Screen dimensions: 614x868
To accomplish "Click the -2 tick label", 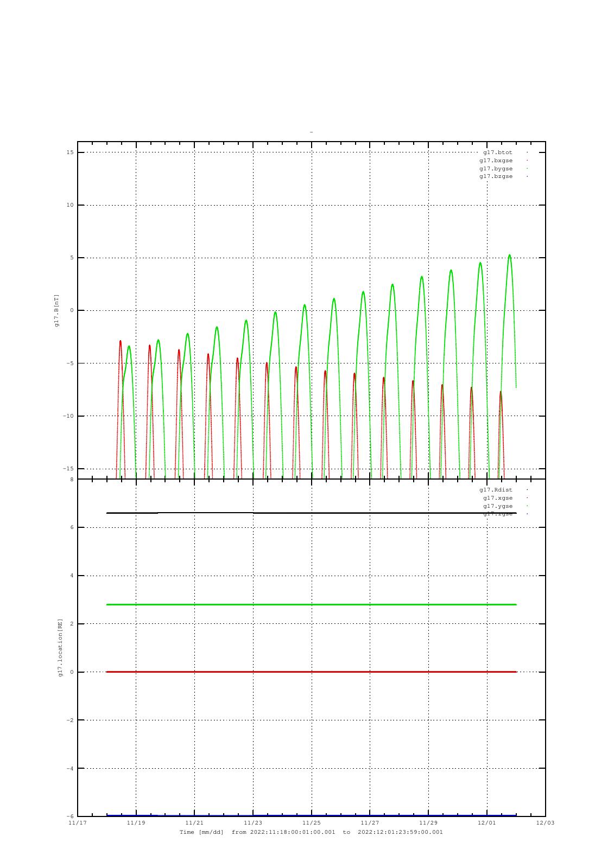I will click(x=70, y=720).
